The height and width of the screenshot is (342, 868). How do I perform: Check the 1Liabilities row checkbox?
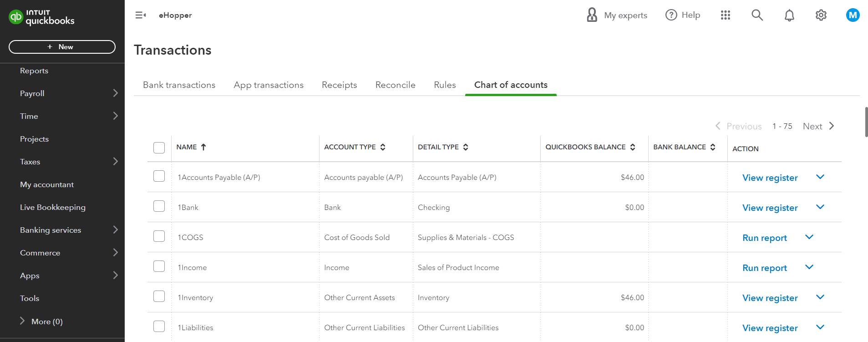159,326
